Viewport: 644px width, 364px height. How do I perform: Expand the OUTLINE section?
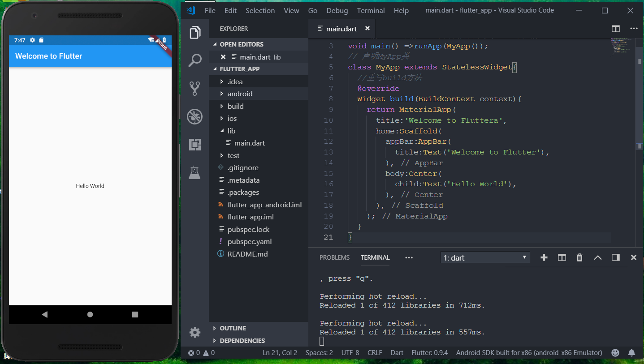pos(233,328)
